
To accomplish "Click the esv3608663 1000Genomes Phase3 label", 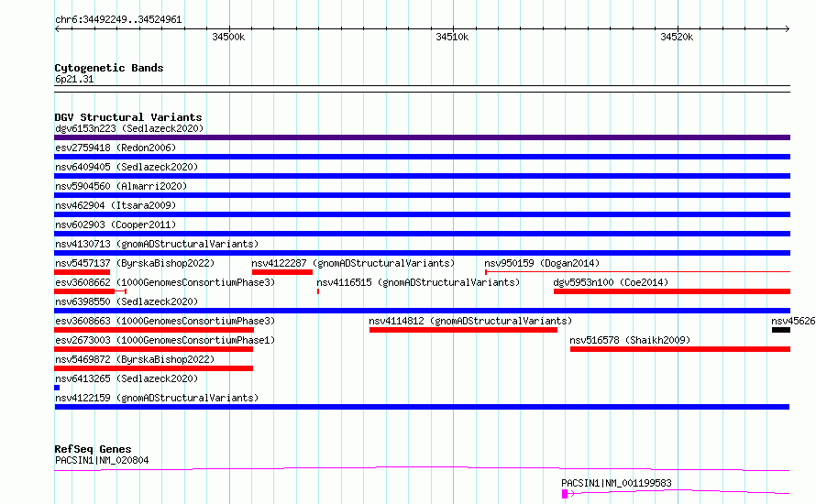I will 165,321.
